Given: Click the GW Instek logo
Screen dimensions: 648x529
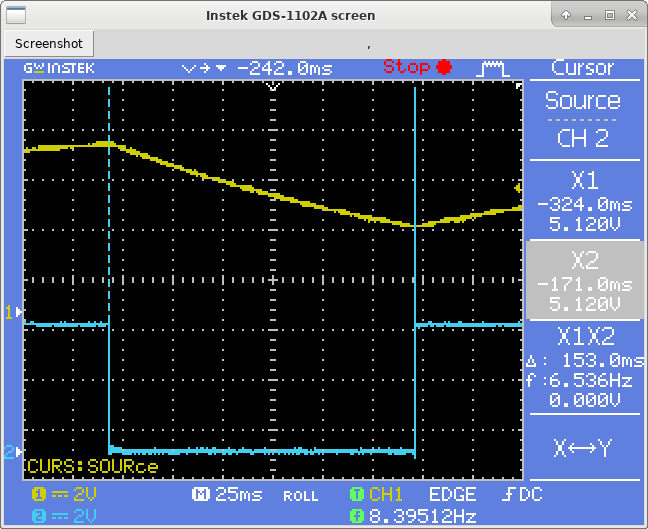Looking at the screenshot, I should [x=59, y=68].
